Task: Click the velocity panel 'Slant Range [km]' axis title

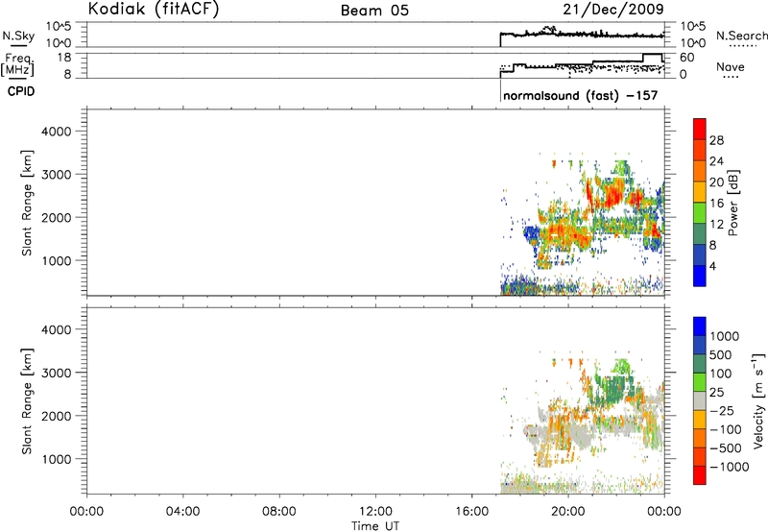Action: coord(27,401)
